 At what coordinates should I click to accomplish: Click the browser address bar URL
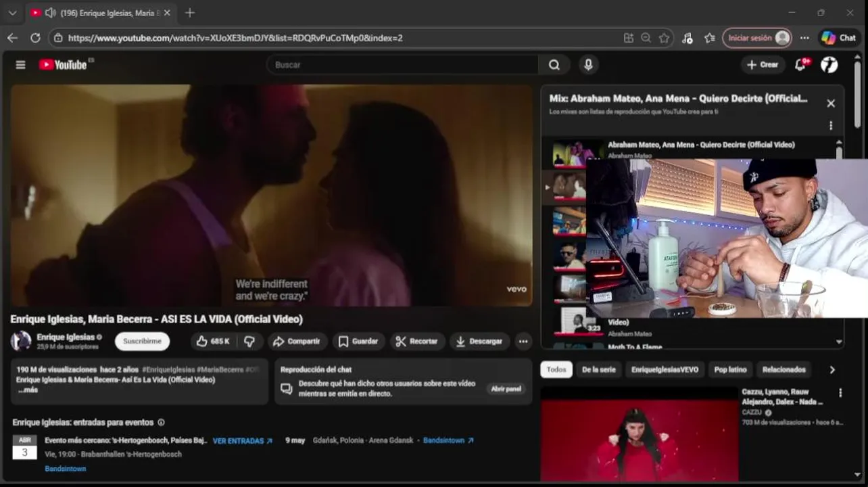pyautogui.click(x=235, y=38)
